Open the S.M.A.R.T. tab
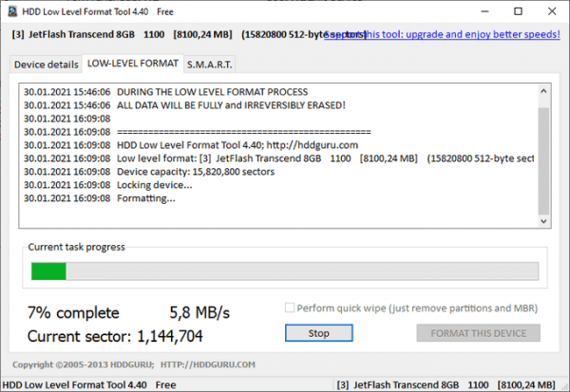The width and height of the screenshot is (570, 392). point(209,65)
